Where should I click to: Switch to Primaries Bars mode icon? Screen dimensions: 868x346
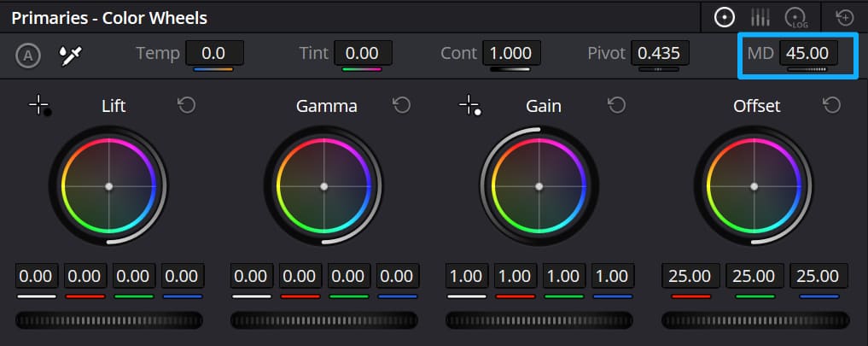(760, 18)
